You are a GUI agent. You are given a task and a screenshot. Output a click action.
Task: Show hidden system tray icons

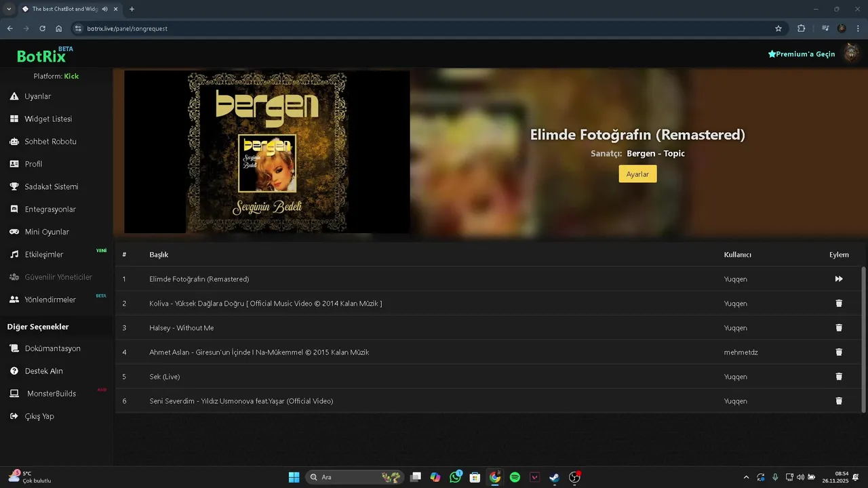[747, 477]
